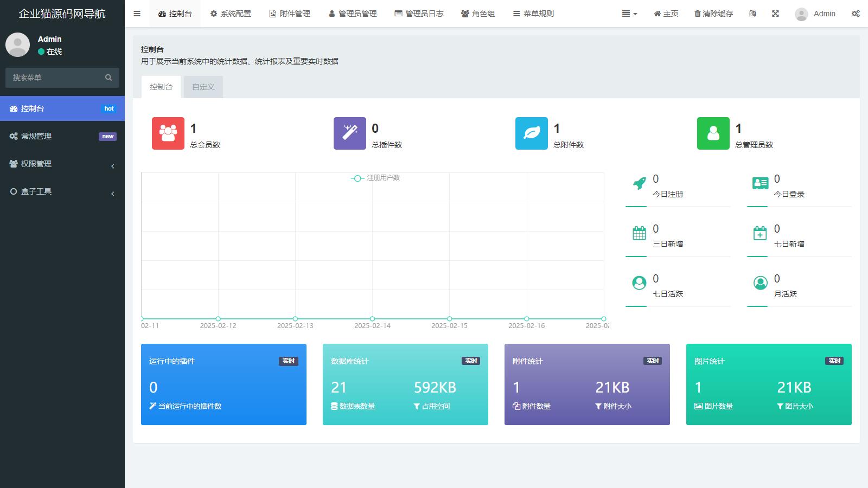Click the 搜索菜单 search field
Viewport: 868px width, 488px height.
tap(57, 78)
